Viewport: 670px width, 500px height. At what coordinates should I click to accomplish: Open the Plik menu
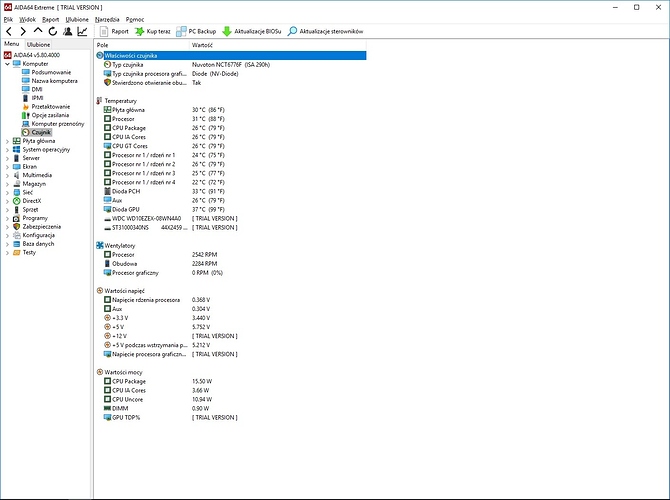8,19
